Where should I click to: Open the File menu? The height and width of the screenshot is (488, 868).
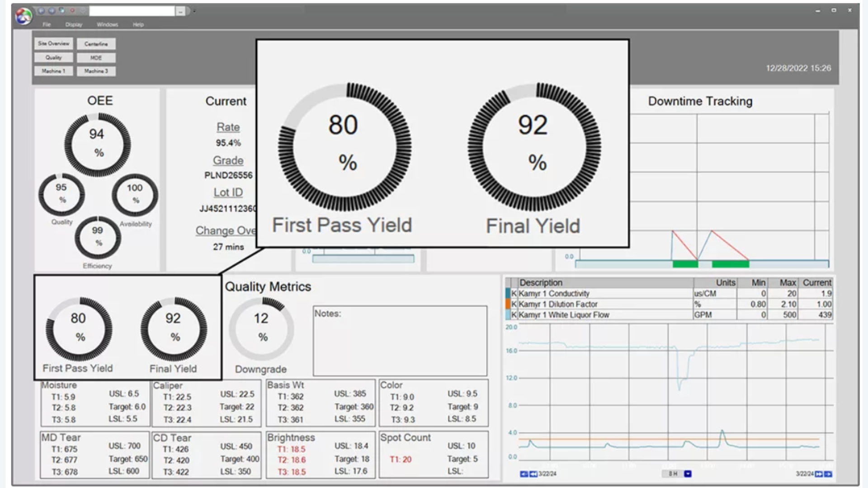point(47,24)
